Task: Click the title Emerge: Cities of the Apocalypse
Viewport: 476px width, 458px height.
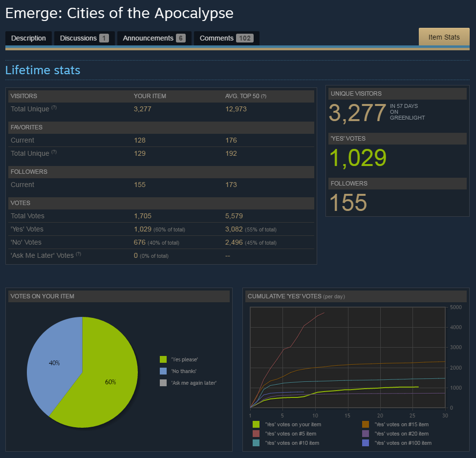Action: [119, 13]
